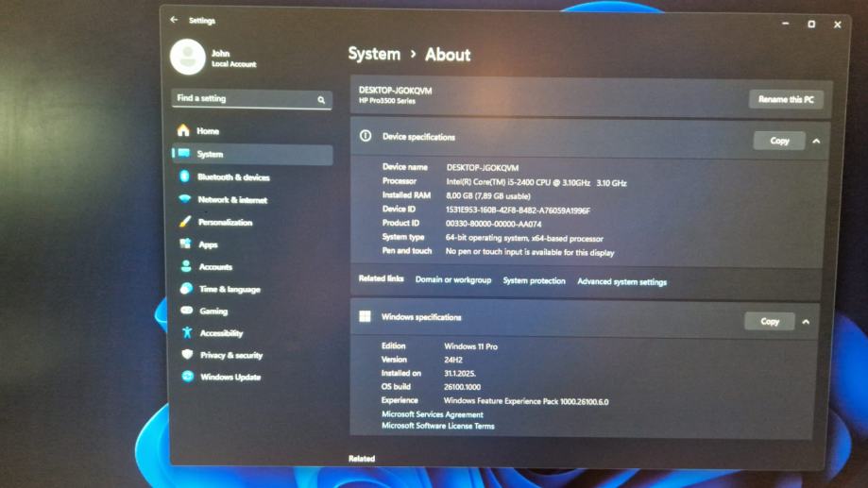Minimize the Settings window

[785, 24]
